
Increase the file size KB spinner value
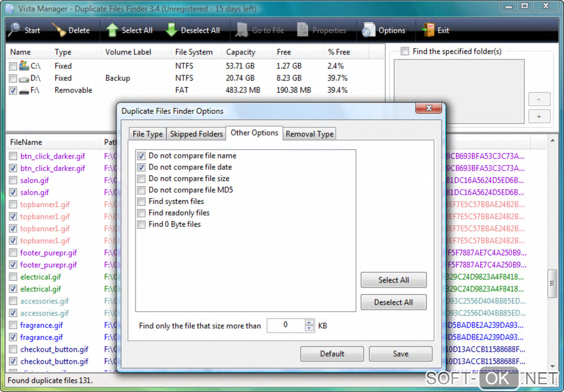309,322
